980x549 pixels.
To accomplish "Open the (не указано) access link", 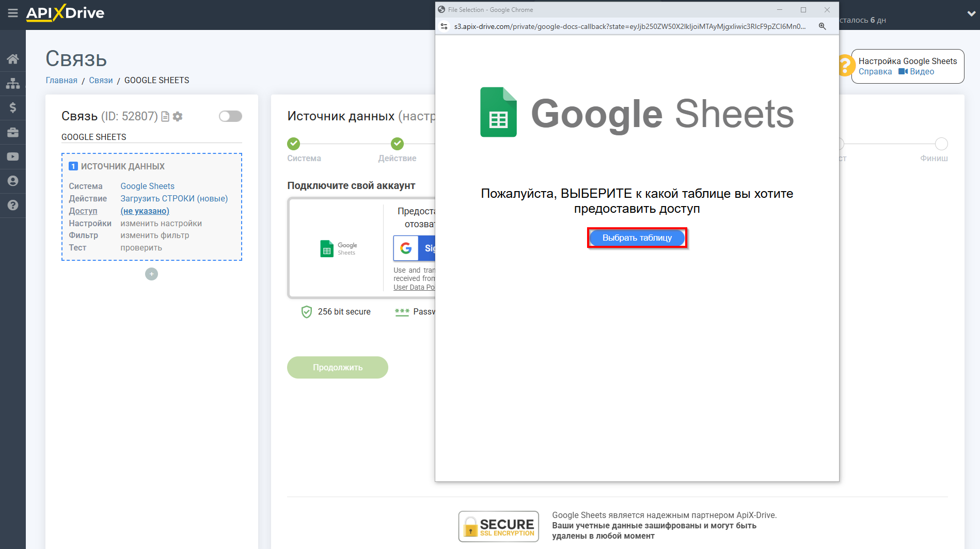I will [x=145, y=211].
